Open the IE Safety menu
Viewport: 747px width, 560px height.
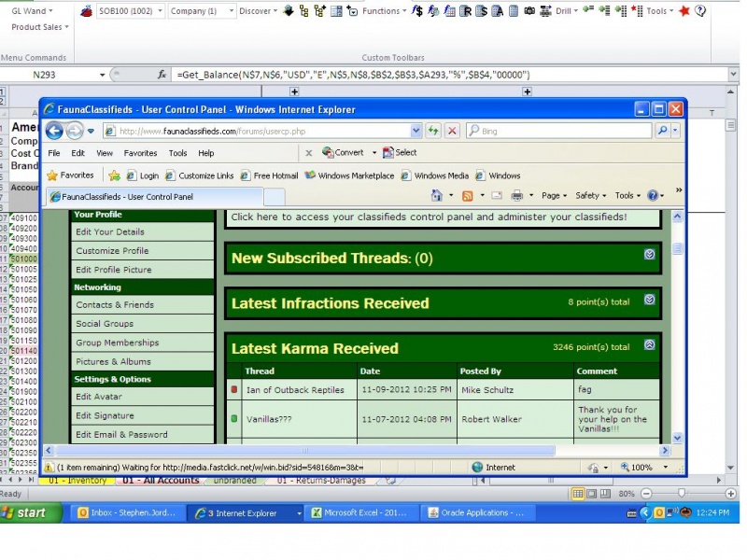click(590, 195)
